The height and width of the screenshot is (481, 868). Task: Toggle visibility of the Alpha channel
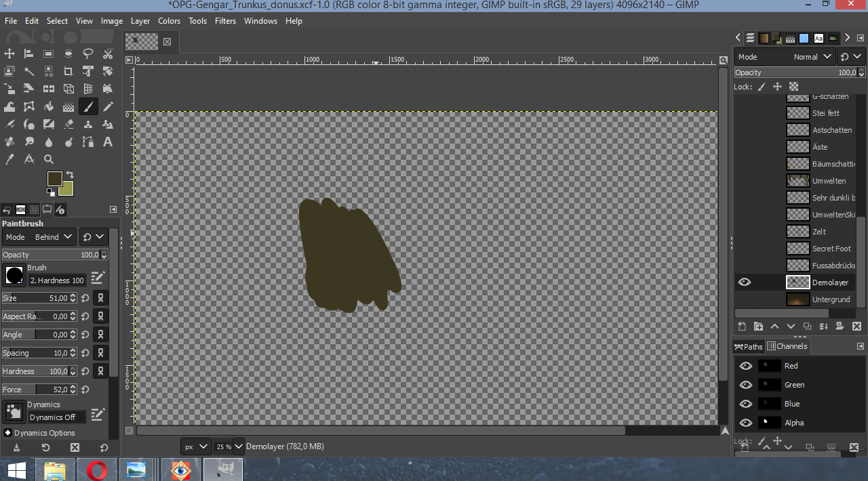[746, 423]
